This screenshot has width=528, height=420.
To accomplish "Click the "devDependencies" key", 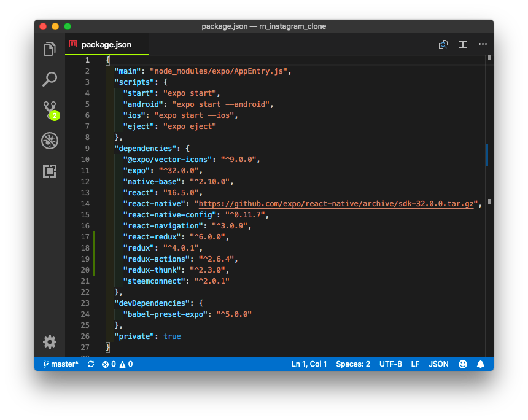I will point(152,303).
